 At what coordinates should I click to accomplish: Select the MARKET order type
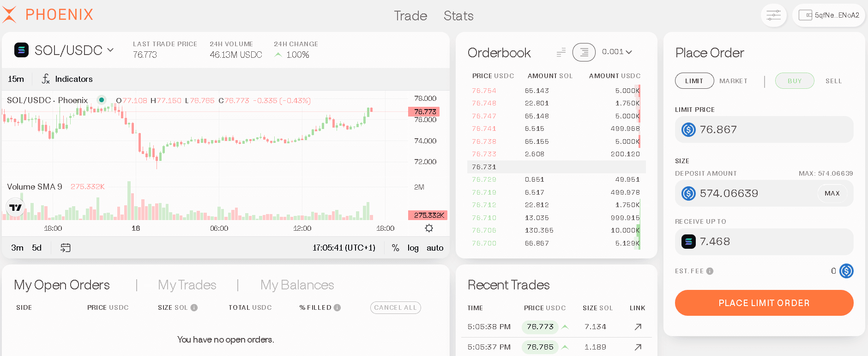[x=733, y=81]
